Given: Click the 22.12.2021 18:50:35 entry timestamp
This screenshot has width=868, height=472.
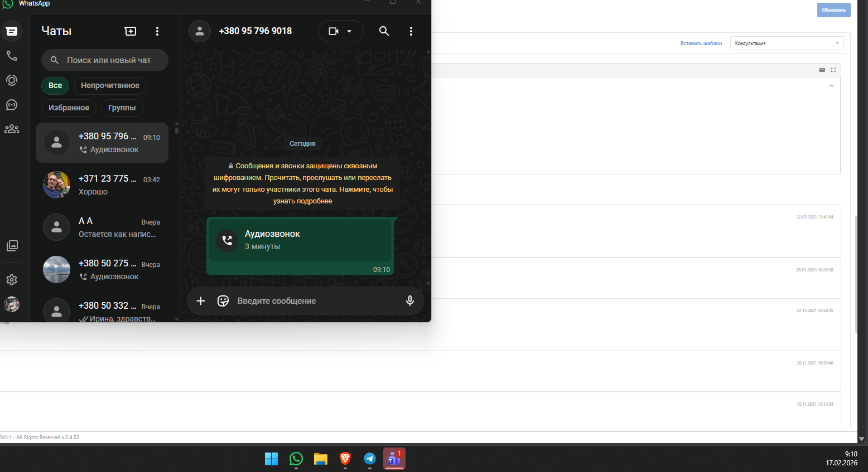Looking at the screenshot, I should pos(815,310).
